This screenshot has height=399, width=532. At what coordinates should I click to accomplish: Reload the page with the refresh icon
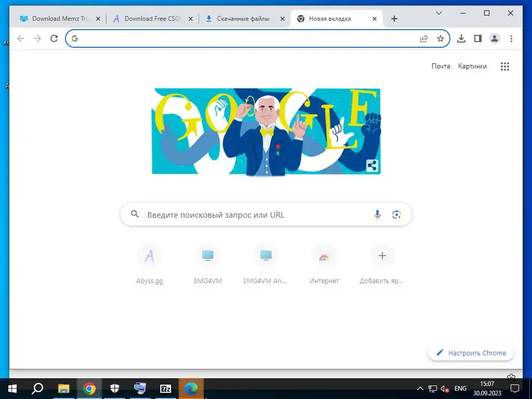(x=54, y=38)
